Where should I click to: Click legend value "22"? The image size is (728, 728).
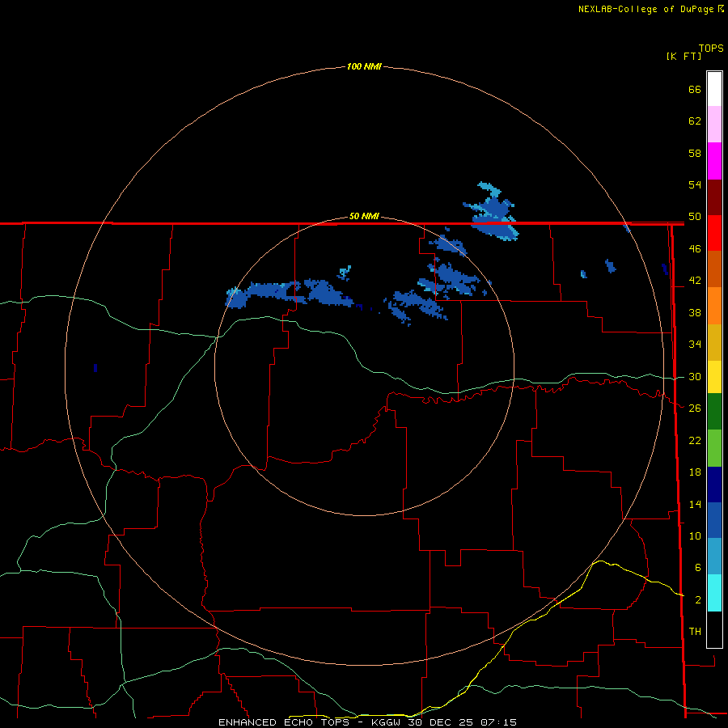pyautogui.click(x=695, y=440)
